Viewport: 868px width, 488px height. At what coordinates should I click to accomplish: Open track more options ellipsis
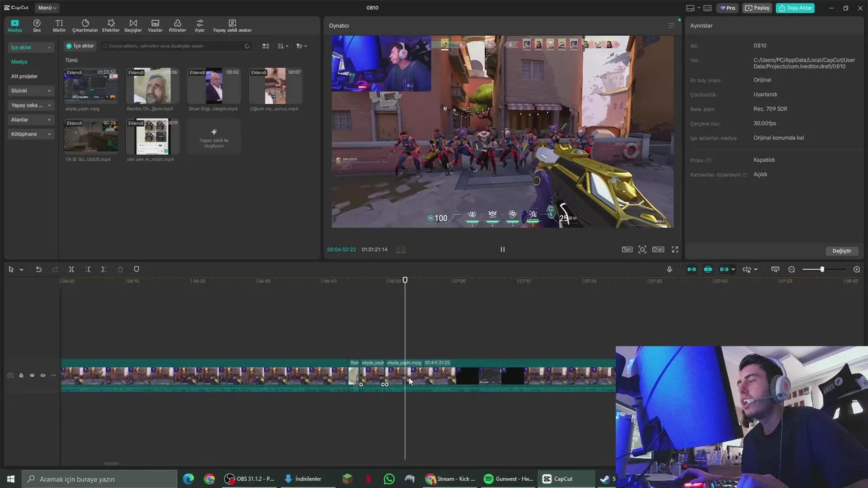tap(54, 375)
